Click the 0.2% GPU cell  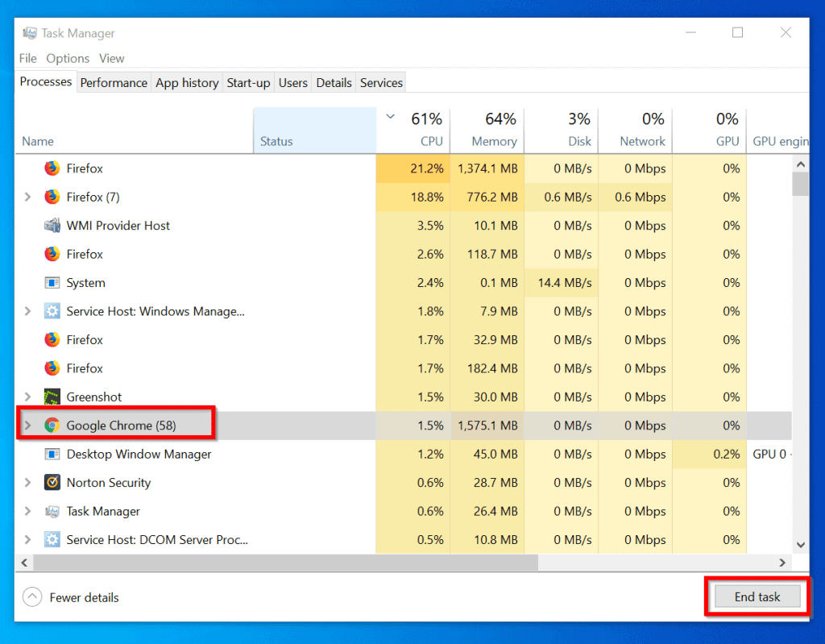(710, 454)
